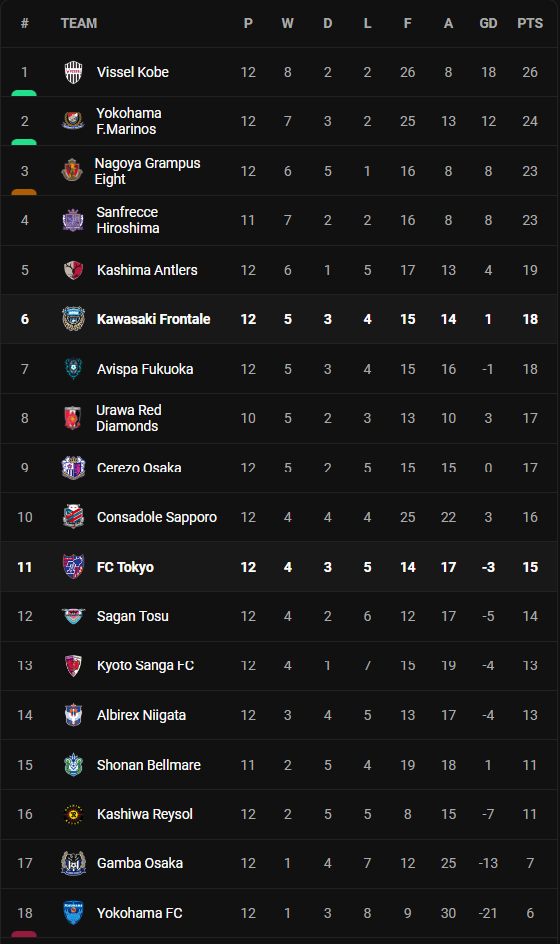Click the Cerezo Osaka team crest
This screenshot has height=944, width=560.
click(x=73, y=468)
